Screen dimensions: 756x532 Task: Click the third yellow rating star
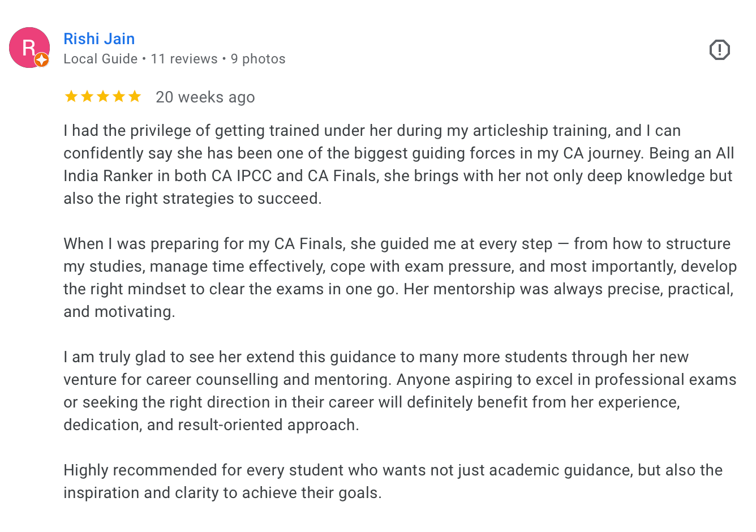(103, 97)
